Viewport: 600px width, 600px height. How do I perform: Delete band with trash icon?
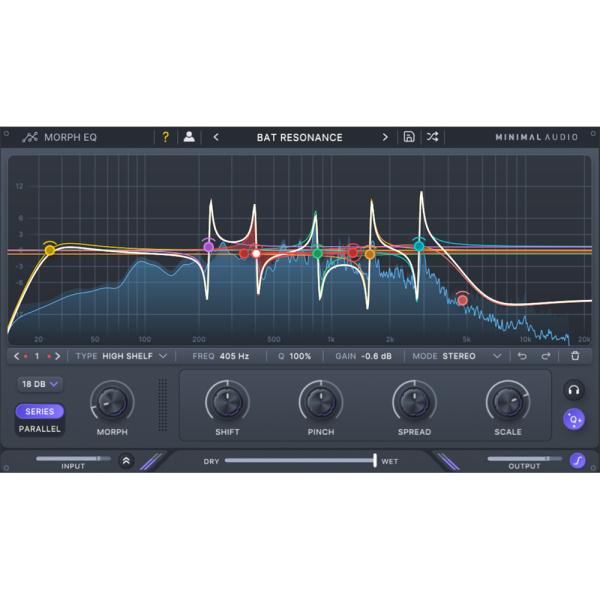[x=575, y=356]
